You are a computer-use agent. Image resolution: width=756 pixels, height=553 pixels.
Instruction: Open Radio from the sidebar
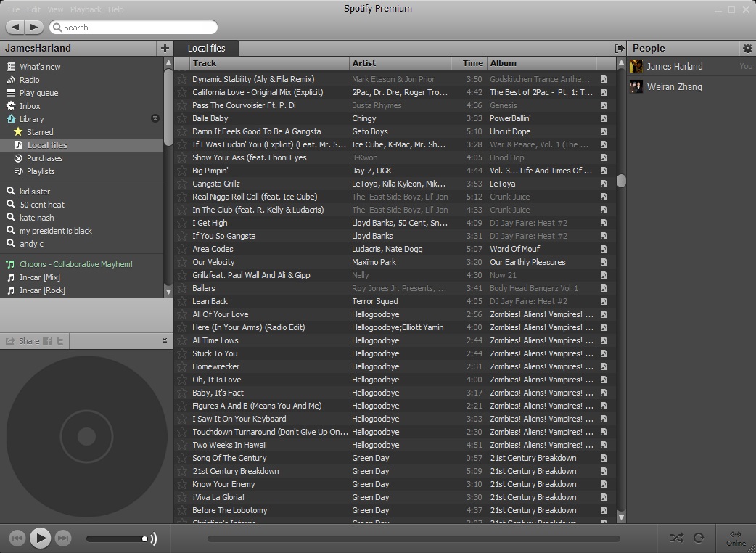[x=30, y=80]
